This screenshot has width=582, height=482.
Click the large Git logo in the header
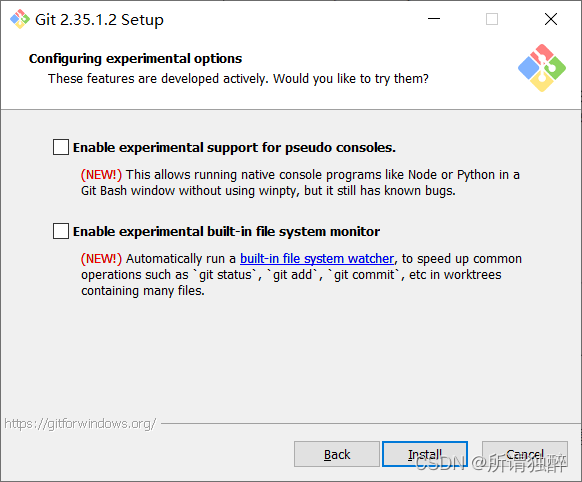(x=542, y=68)
